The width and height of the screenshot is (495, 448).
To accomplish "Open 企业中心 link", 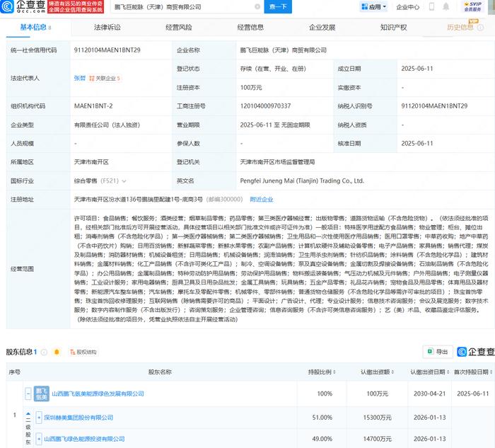I will 408,6.
